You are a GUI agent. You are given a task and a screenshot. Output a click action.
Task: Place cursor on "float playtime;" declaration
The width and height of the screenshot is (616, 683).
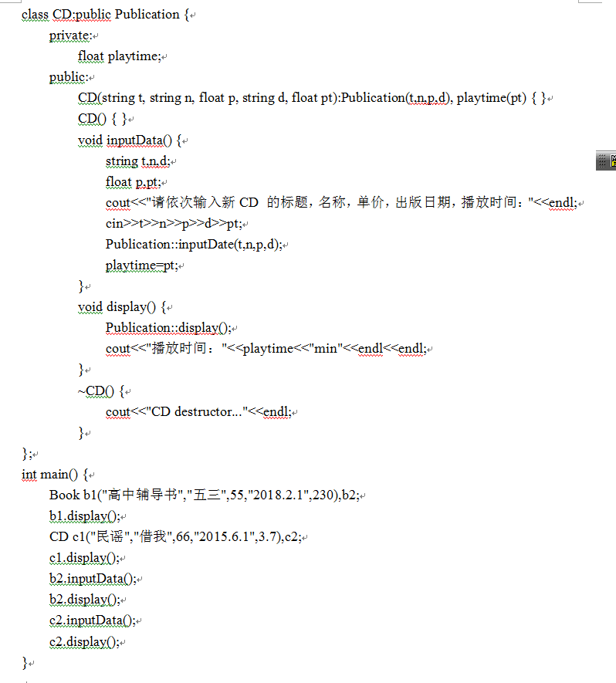(119, 56)
